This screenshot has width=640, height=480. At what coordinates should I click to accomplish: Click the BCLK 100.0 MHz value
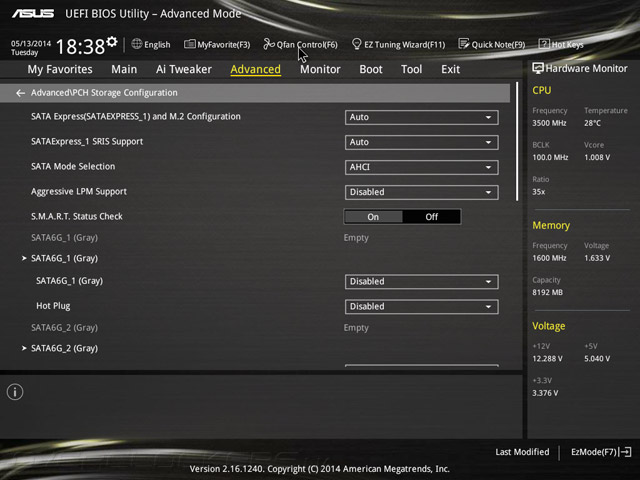[x=550, y=157]
